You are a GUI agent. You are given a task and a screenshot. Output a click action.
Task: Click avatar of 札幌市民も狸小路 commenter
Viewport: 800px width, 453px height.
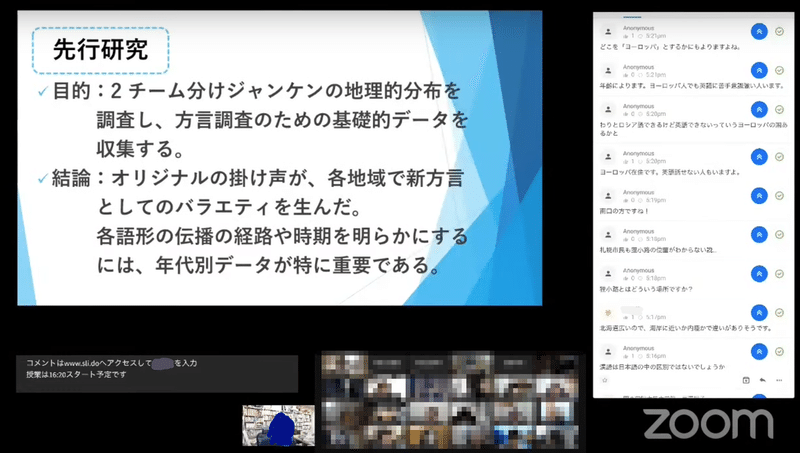(x=608, y=235)
